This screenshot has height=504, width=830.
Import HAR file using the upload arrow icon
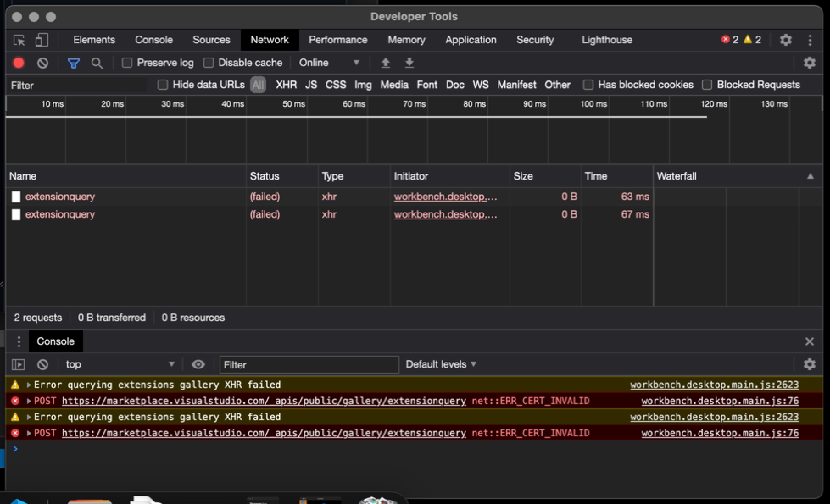tap(385, 63)
